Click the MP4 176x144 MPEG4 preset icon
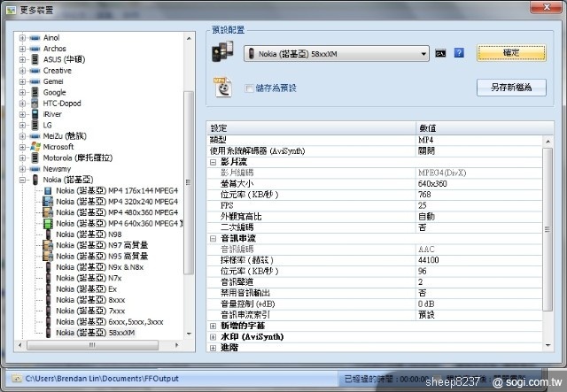This screenshot has width=567, height=392. click(x=48, y=191)
